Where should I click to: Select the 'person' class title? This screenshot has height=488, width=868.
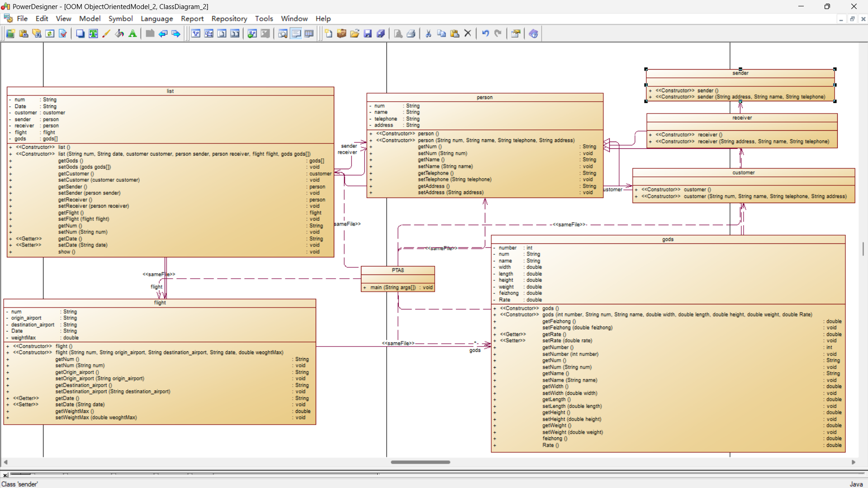[484, 97]
